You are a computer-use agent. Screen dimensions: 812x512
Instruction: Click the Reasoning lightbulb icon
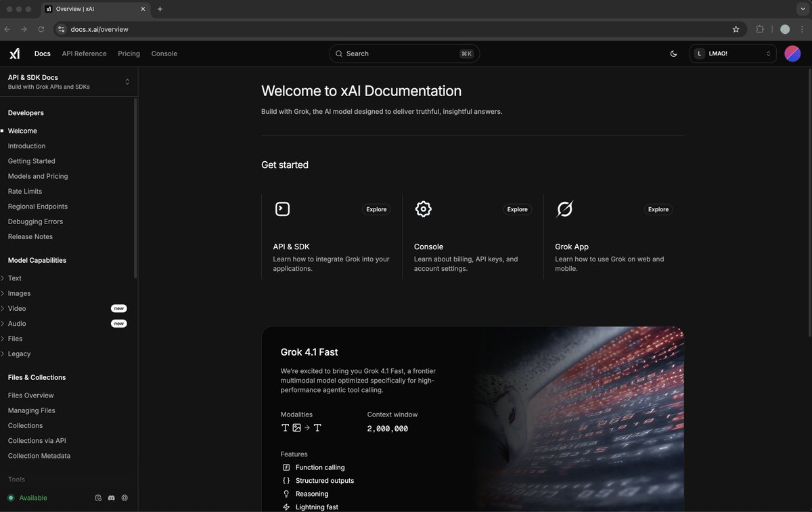coord(286,494)
